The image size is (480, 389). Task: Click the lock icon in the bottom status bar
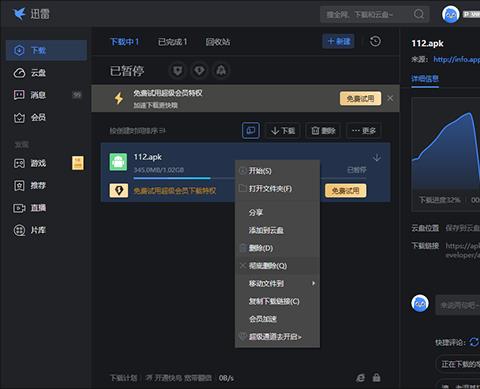pyautogui.click(x=377, y=377)
